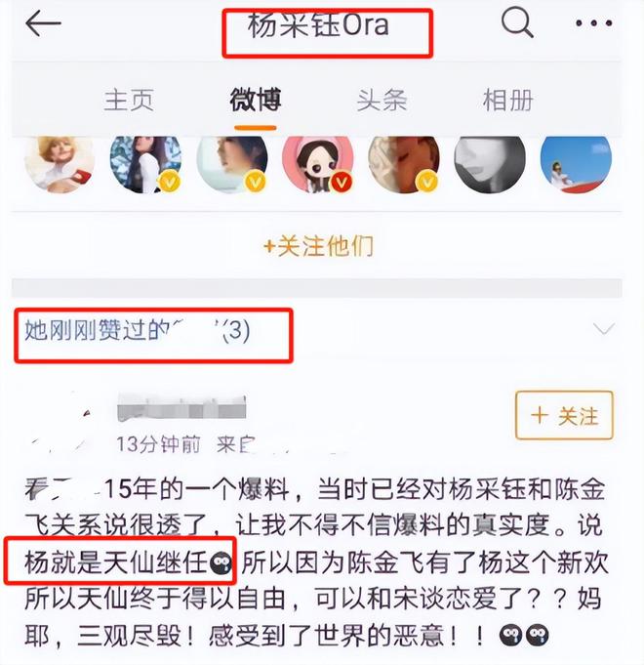
Task: Tap the cartoon girl avatar with red badge
Action: tap(318, 164)
